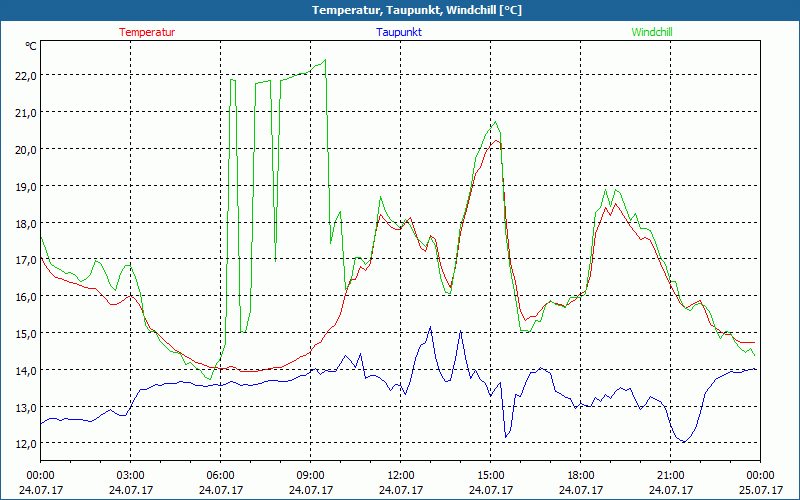Click the green Windchill legend label
Image resolution: width=800 pixels, height=500 pixels.
click(x=651, y=32)
